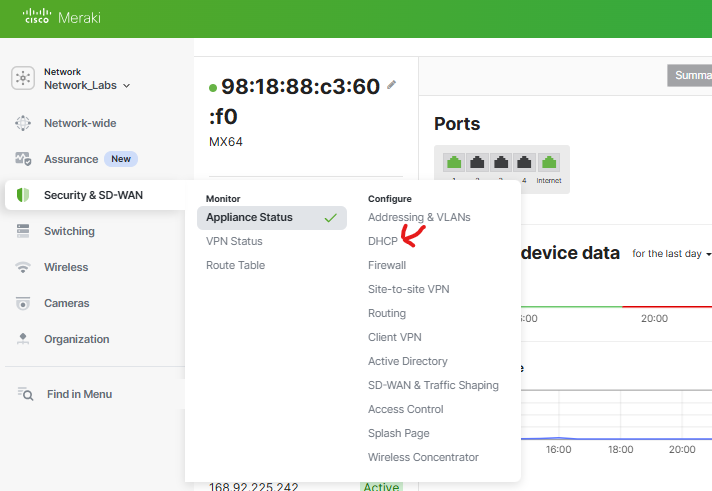
Task: Open Splash Page settings
Action: (x=399, y=433)
